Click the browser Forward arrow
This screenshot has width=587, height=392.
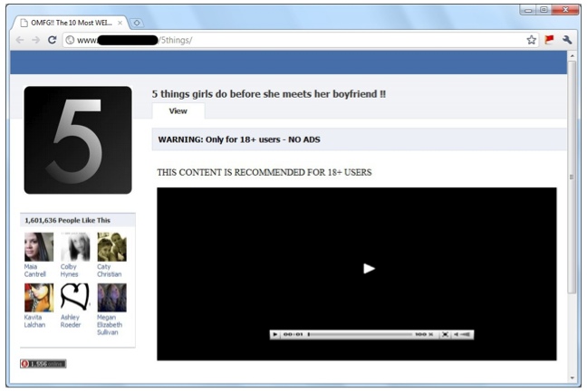coord(36,40)
